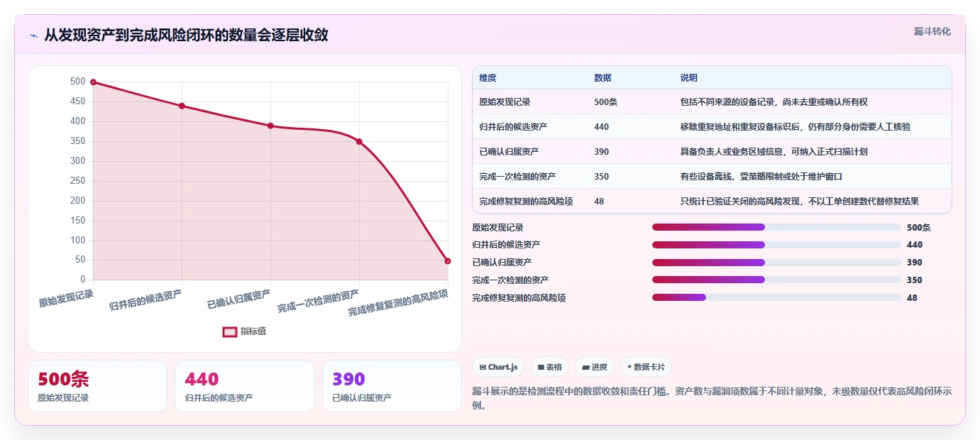Click description 移除重复地址和重复设备标识后
The height and width of the screenshot is (440, 980).
(795, 127)
